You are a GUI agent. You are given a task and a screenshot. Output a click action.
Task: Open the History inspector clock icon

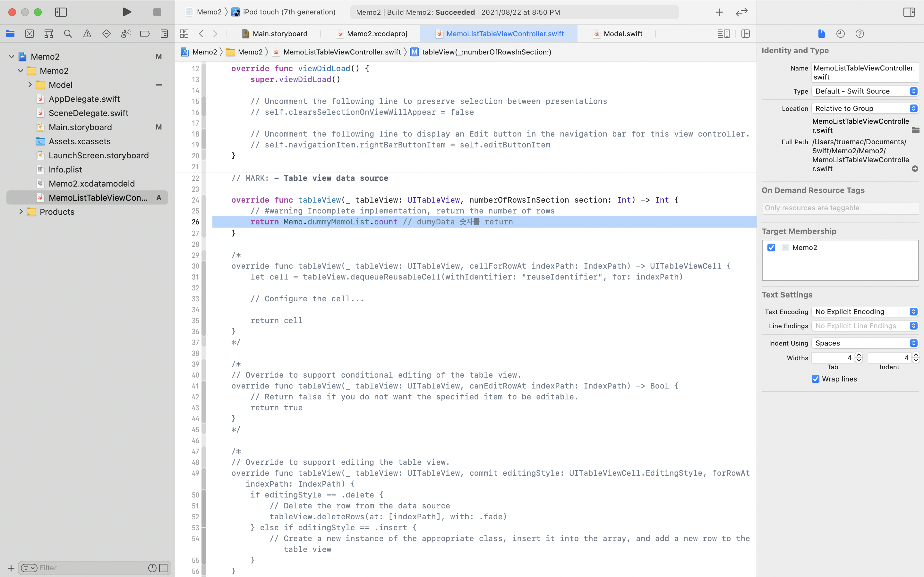click(x=840, y=34)
